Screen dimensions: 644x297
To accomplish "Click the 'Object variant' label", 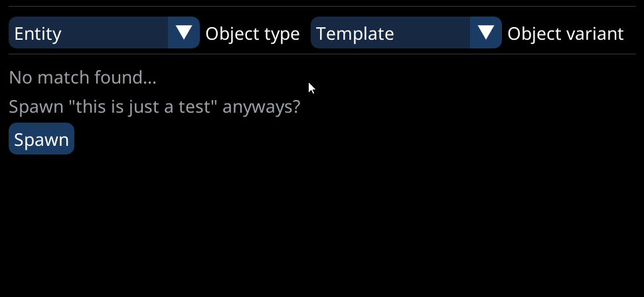I will click(565, 34).
